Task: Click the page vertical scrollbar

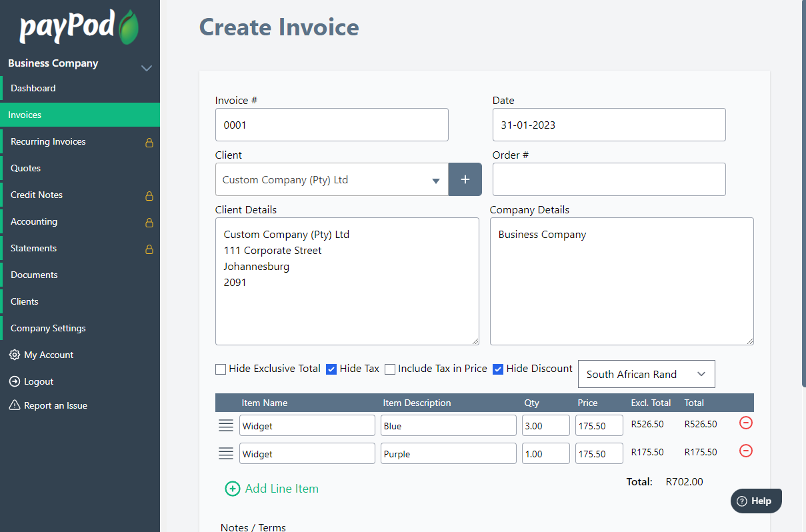Action: coord(803,193)
